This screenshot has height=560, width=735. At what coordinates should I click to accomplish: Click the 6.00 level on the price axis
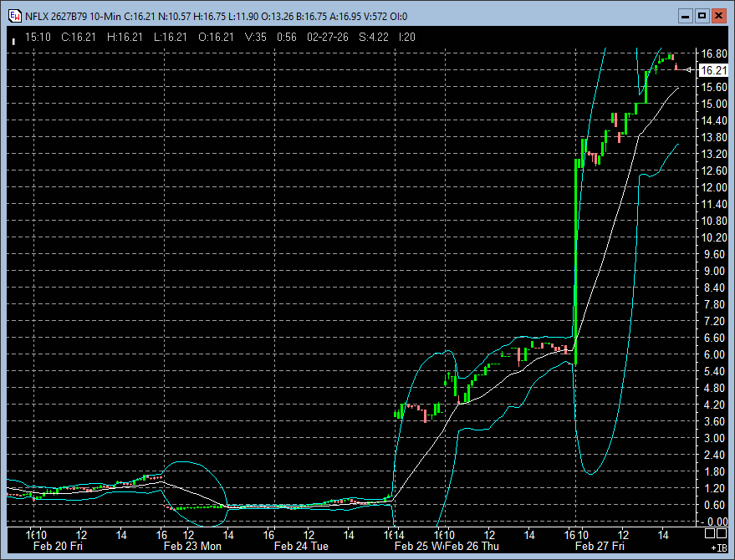point(713,354)
